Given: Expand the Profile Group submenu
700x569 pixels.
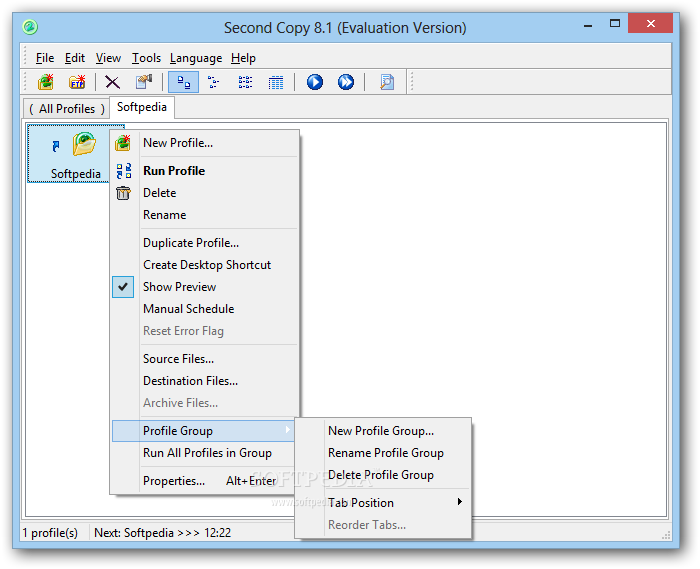Looking at the screenshot, I should (204, 431).
